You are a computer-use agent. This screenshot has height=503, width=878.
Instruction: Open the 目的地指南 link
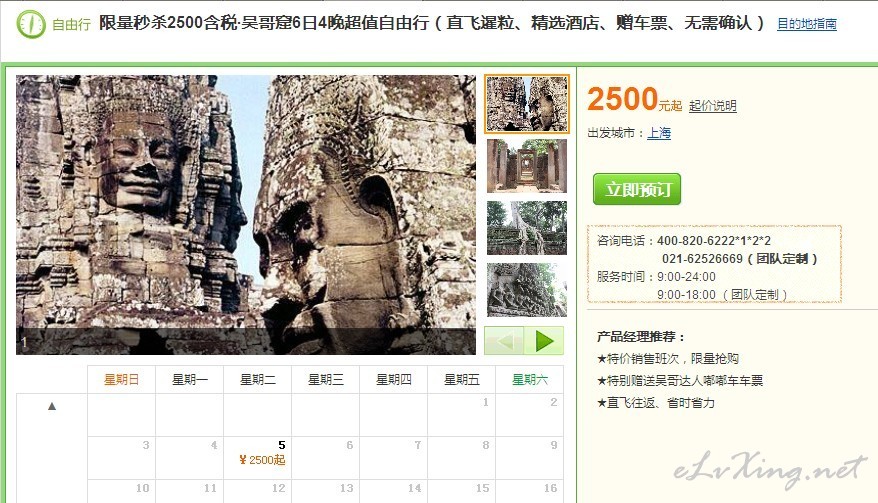click(x=807, y=24)
